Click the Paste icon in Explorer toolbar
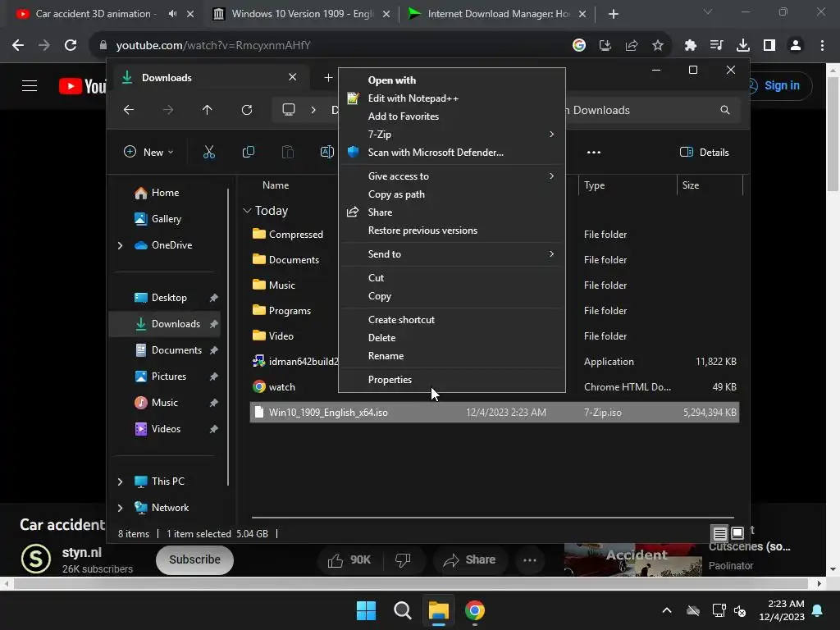The height and width of the screenshot is (630, 840). pyautogui.click(x=288, y=152)
